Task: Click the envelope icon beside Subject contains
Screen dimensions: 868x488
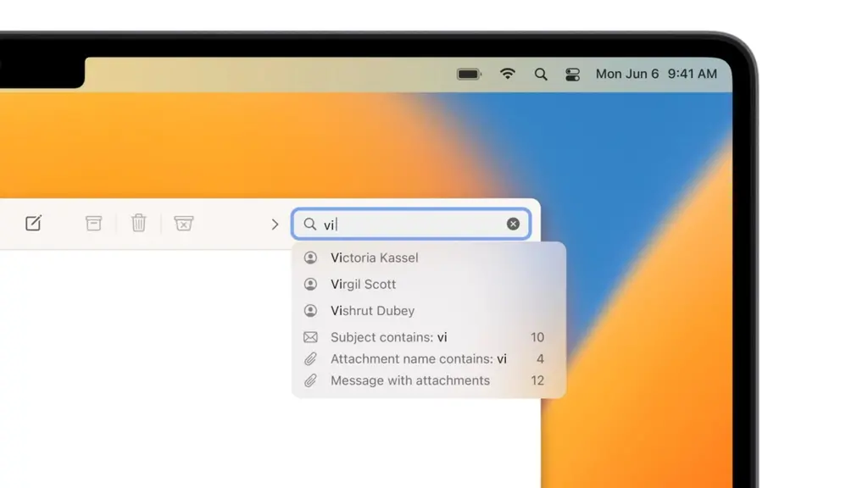Action: click(310, 337)
